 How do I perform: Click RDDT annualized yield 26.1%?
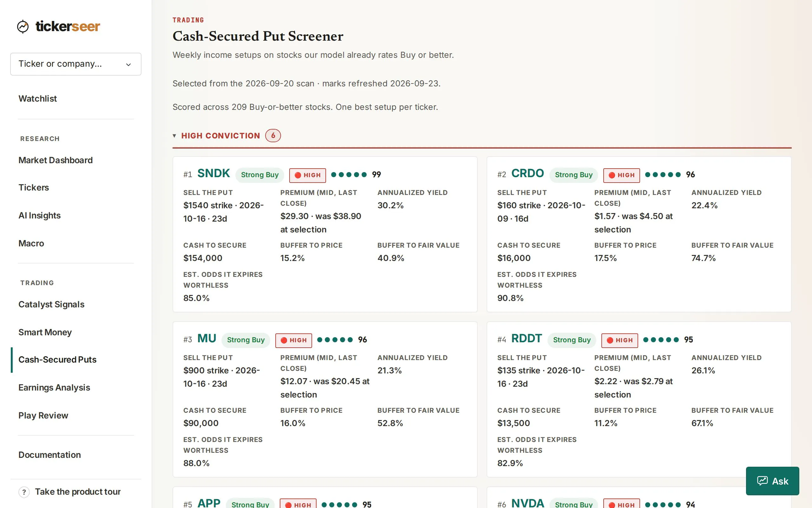click(x=703, y=370)
